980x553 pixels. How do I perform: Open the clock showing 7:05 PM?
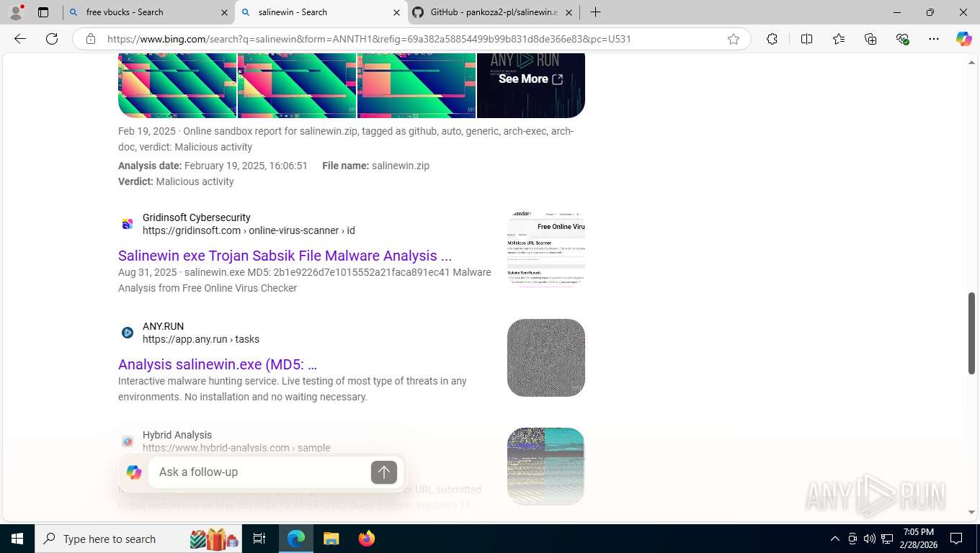[x=918, y=539]
